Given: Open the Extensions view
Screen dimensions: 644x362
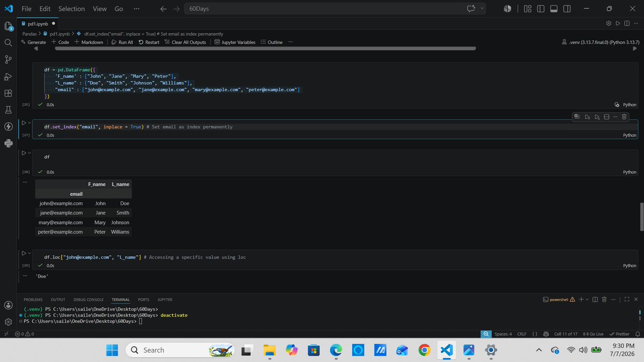Looking at the screenshot, I should pos(8,93).
